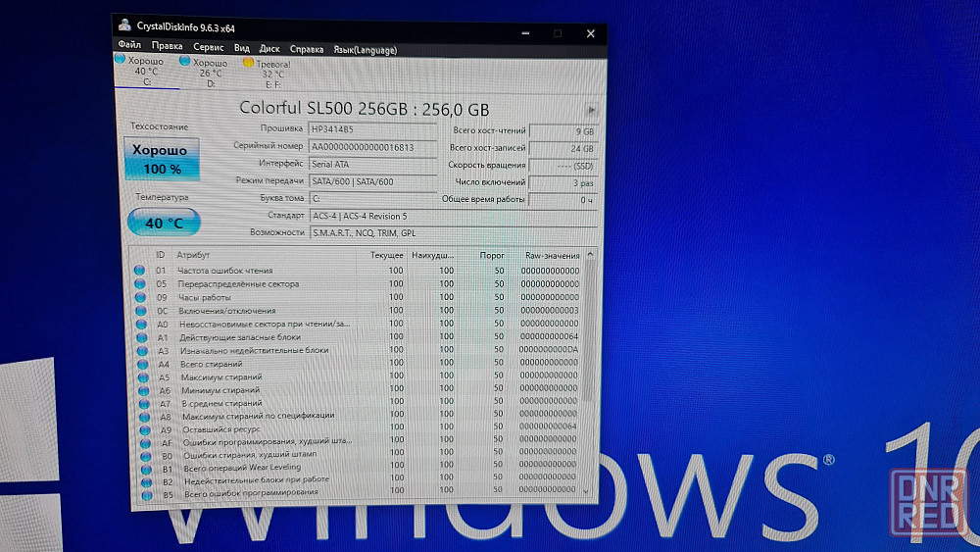Image resolution: width=980 pixels, height=552 pixels.
Task: Click the status icon for attribute A7
Action: [x=144, y=403]
